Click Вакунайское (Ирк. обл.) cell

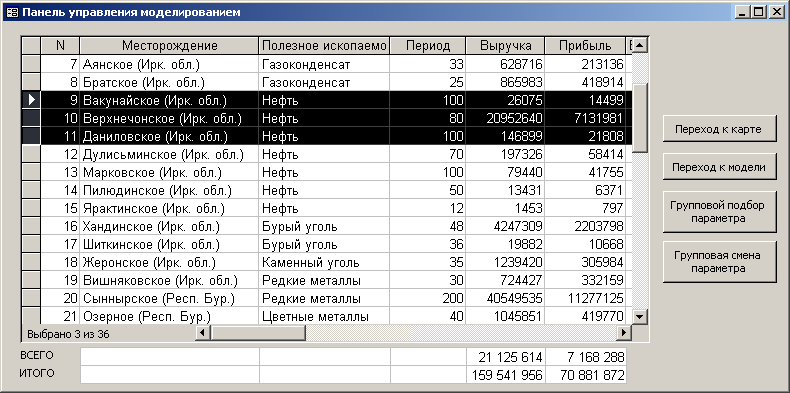pos(169,100)
